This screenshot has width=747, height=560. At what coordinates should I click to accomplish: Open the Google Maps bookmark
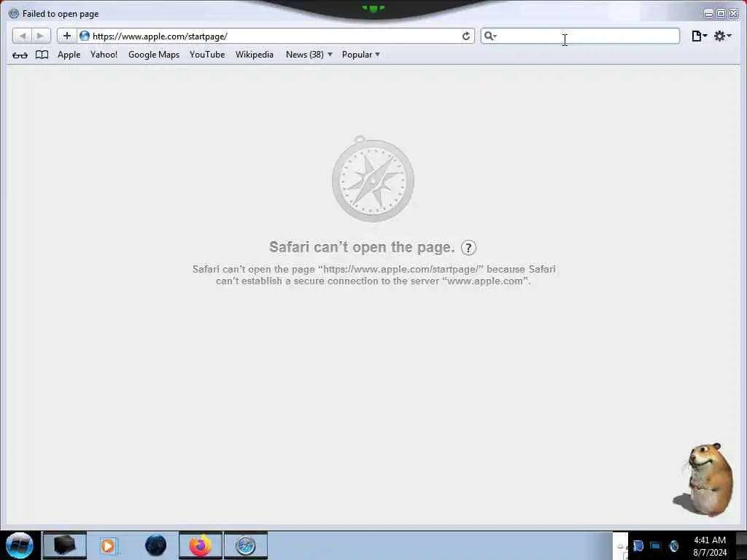tap(154, 54)
